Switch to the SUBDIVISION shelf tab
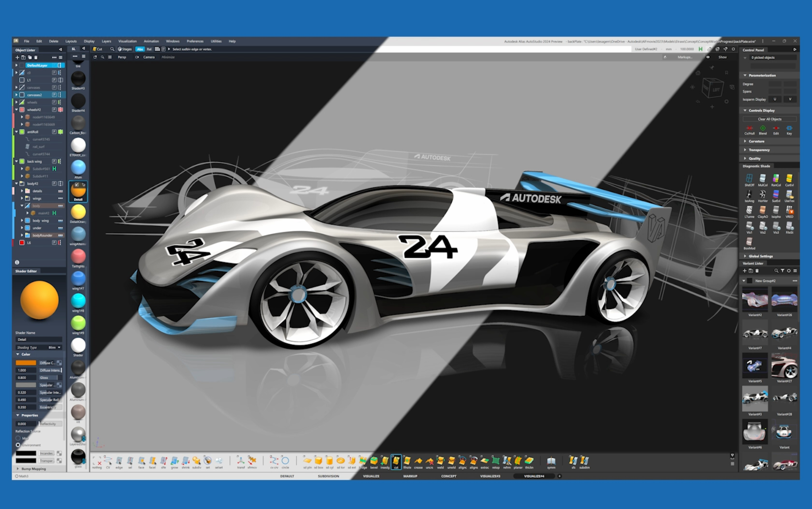Image resolution: width=812 pixels, height=509 pixels. [328, 476]
